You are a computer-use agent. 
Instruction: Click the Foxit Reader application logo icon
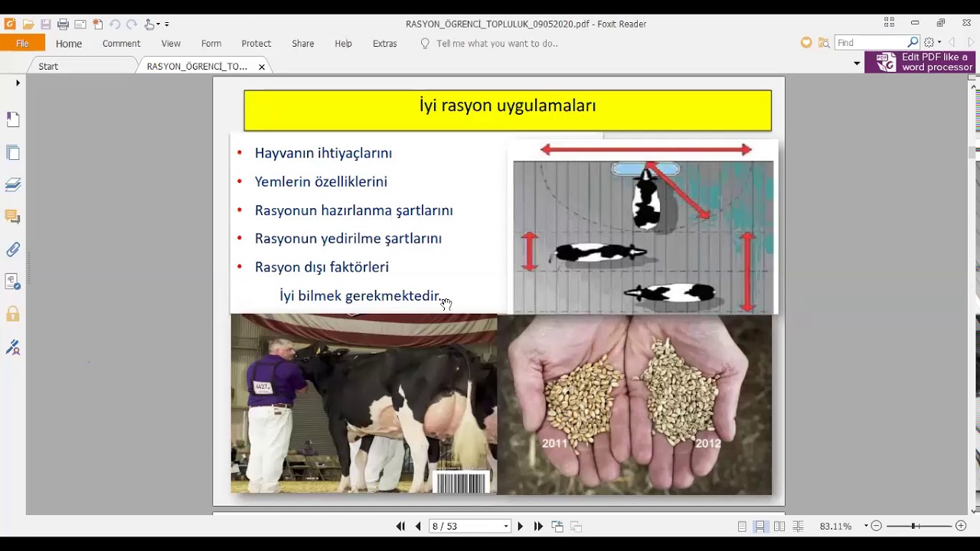click(10, 24)
